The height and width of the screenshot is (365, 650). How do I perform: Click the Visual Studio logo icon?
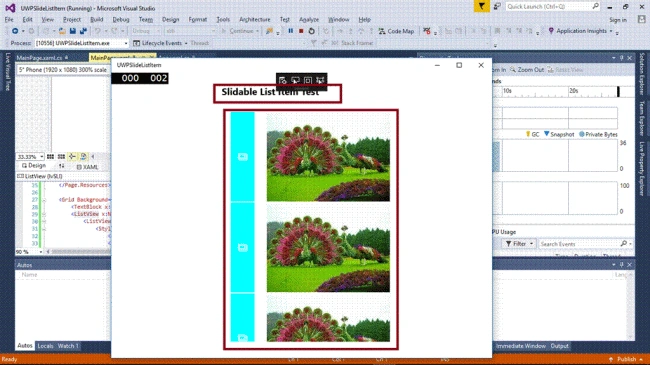pos(10,8)
